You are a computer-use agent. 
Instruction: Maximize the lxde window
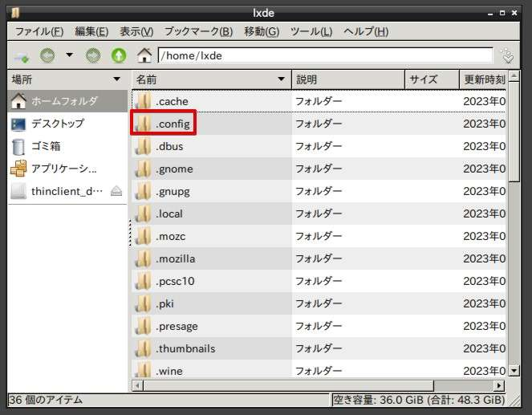coord(502,13)
